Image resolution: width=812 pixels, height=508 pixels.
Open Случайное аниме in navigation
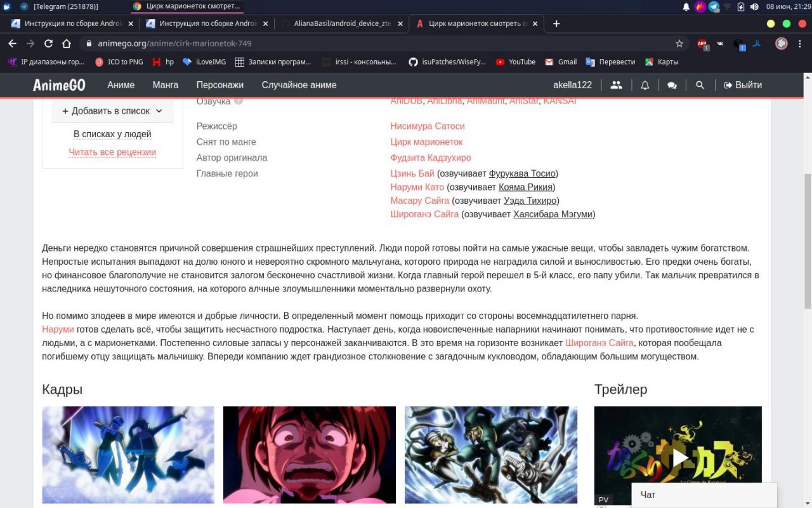click(299, 85)
